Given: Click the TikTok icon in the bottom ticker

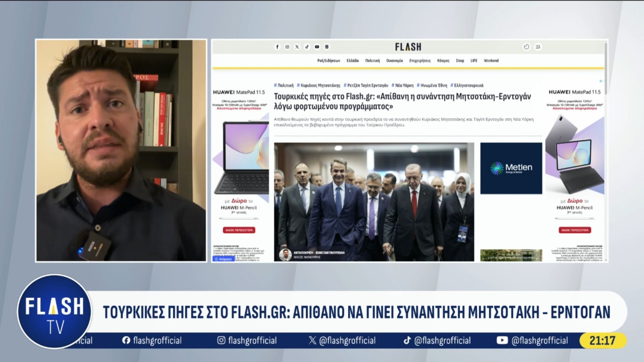Looking at the screenshot, I should tap(407, 341).
